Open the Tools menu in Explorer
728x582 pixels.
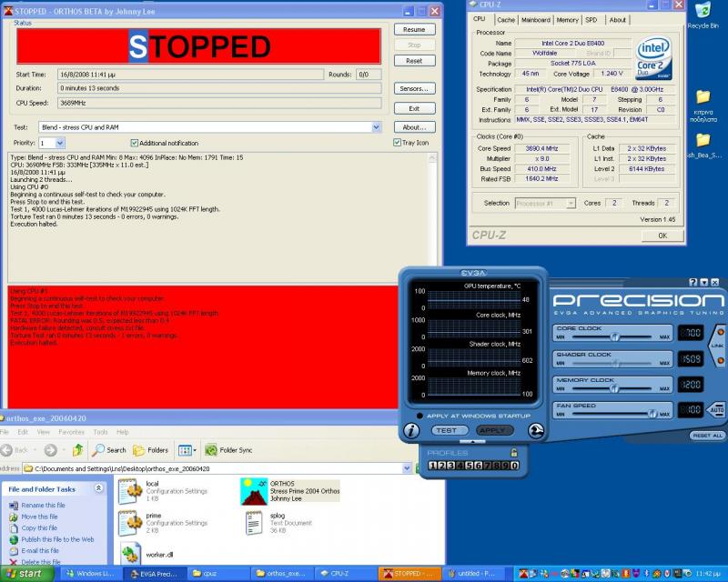100,432
